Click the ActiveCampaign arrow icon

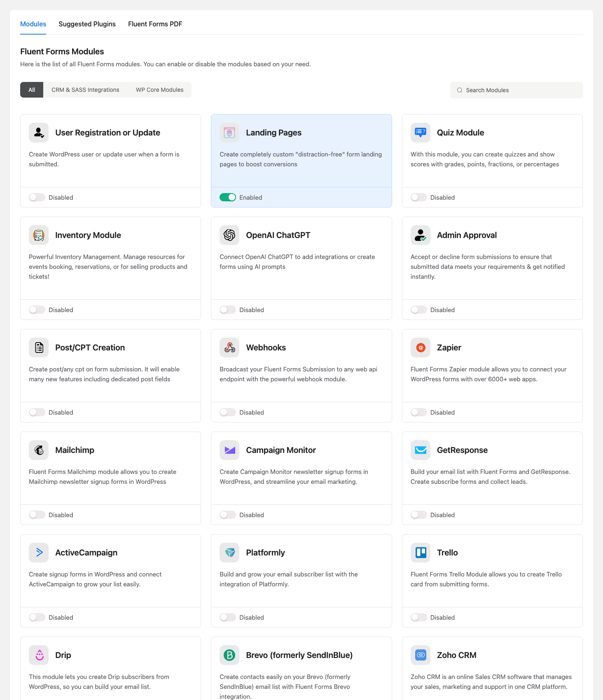39,553
